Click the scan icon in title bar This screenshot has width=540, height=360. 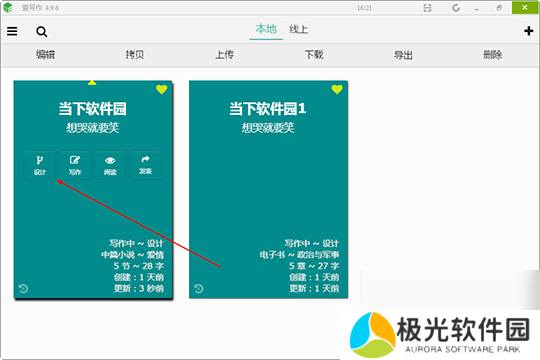[427, 8]
